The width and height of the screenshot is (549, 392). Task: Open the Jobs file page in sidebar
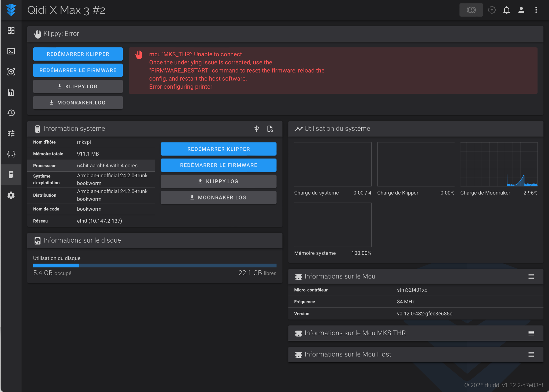(11, 92)
